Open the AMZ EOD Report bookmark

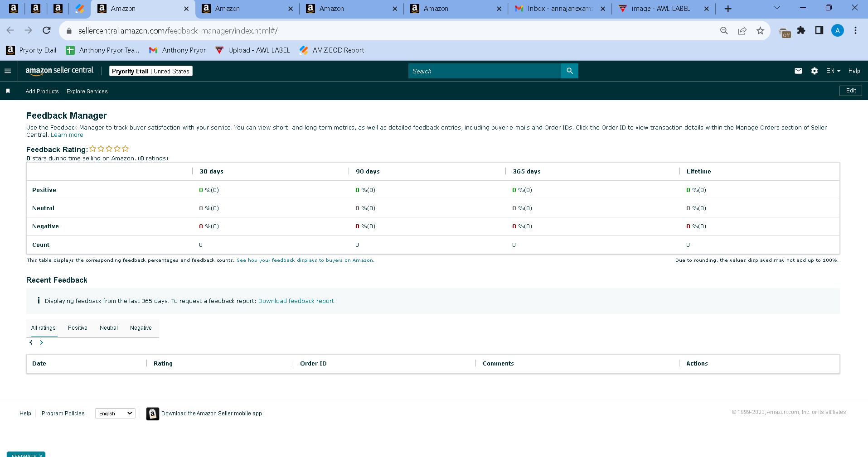pos(332,50)
